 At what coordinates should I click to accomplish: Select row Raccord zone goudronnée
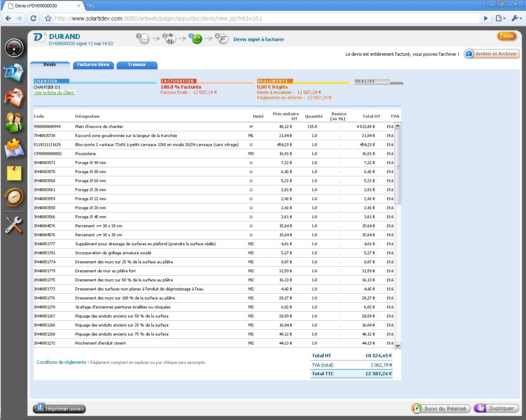[214, 136]
